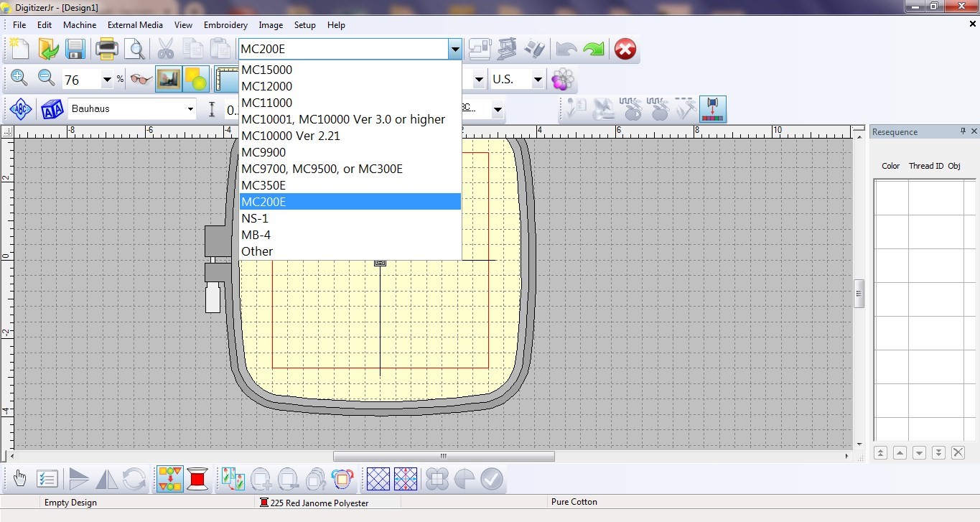This screenshot has width=980, height=522.
Task: Click the Undo arrow icon
Action: click(566, 49)
